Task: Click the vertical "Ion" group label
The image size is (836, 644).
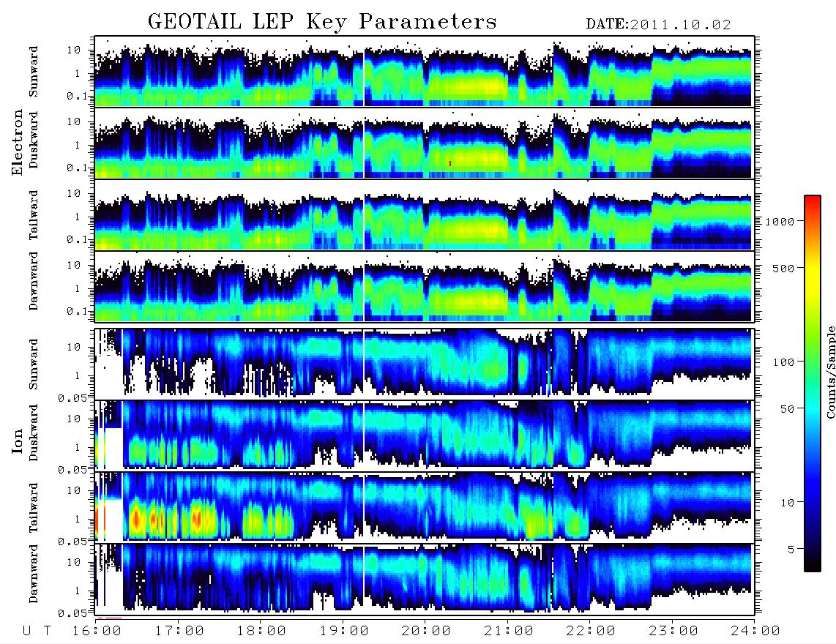Action: (18, 441)
